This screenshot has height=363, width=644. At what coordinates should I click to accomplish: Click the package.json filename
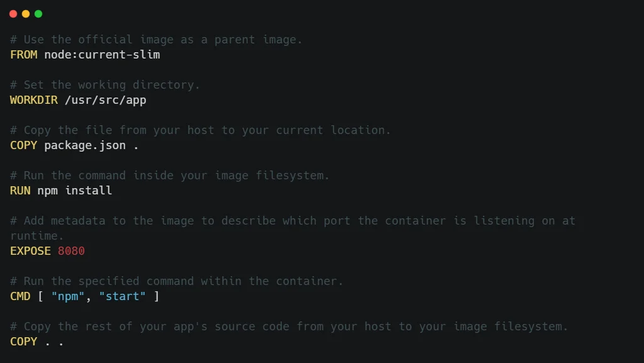[85, 145]
